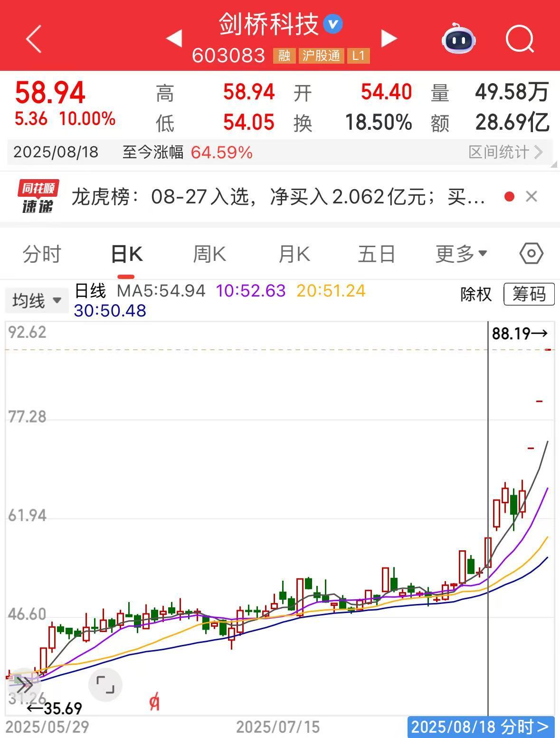Tap the 35.69 low price label
The height and width of the screenshot is (738, 560).
pyautogui.click(x=54, y=709)
